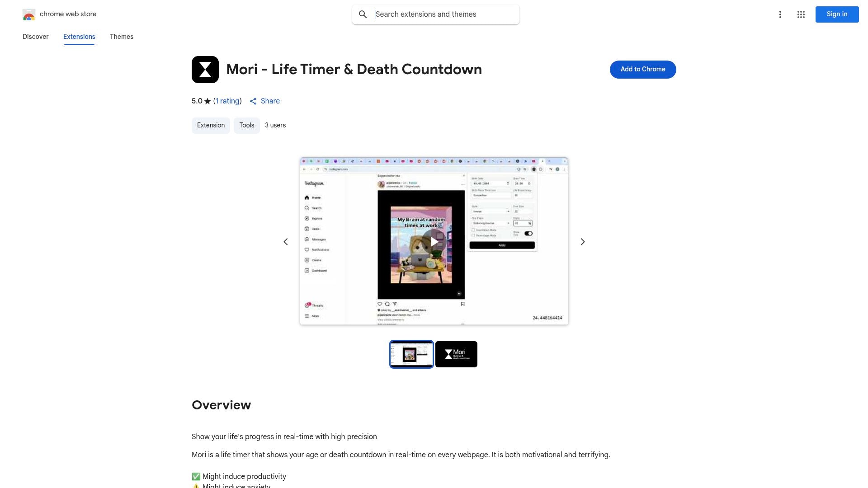The height and width of the screenshot is (488, 868).
Task: Click the Extension category chip
Action: 211,125
